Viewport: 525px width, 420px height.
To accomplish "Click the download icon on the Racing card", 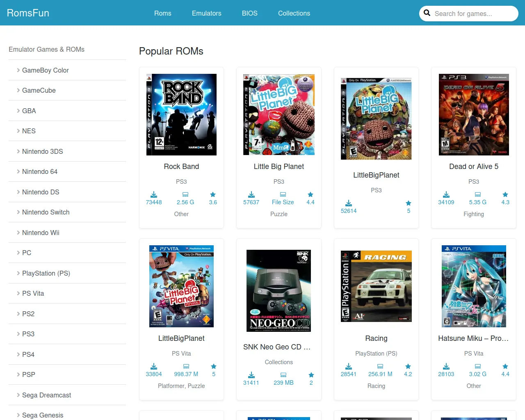I will (x=348, y=366).
